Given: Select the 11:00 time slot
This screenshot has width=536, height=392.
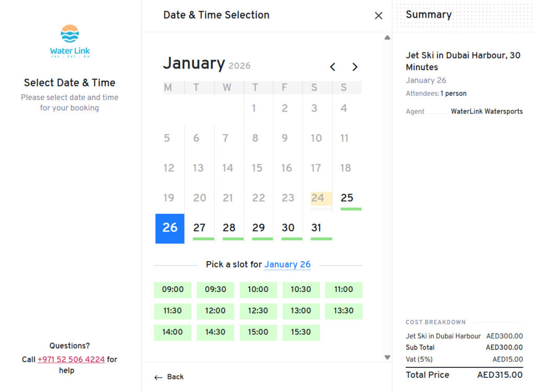Looking at the screenshot, I should click(x=344, y=289).
